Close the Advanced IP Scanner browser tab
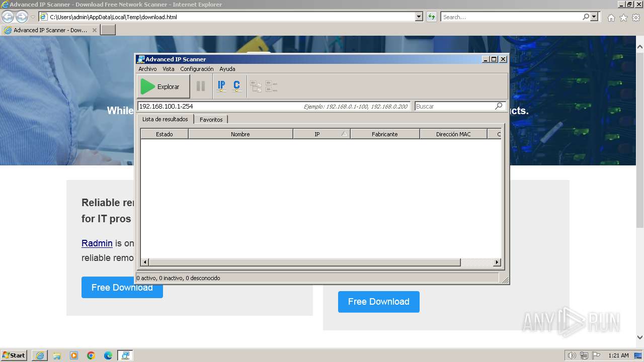The width and height of the screenshot is (644, 362). click(x=94, y=30)
